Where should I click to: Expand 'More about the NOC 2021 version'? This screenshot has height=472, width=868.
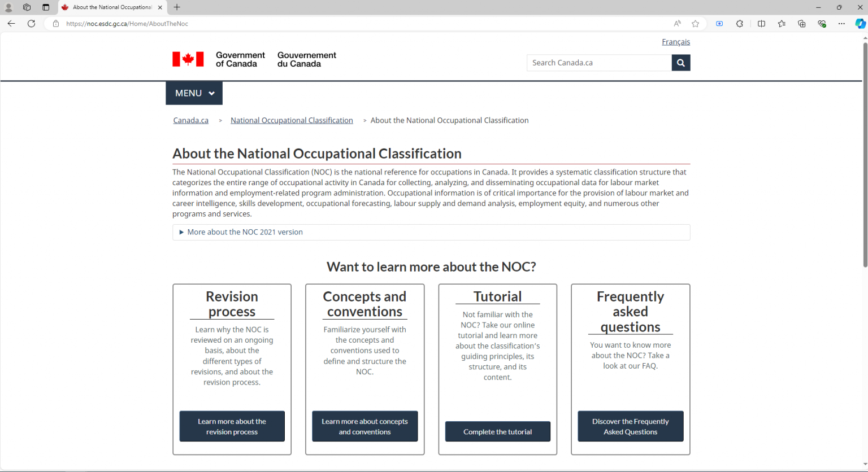point(245,232)
